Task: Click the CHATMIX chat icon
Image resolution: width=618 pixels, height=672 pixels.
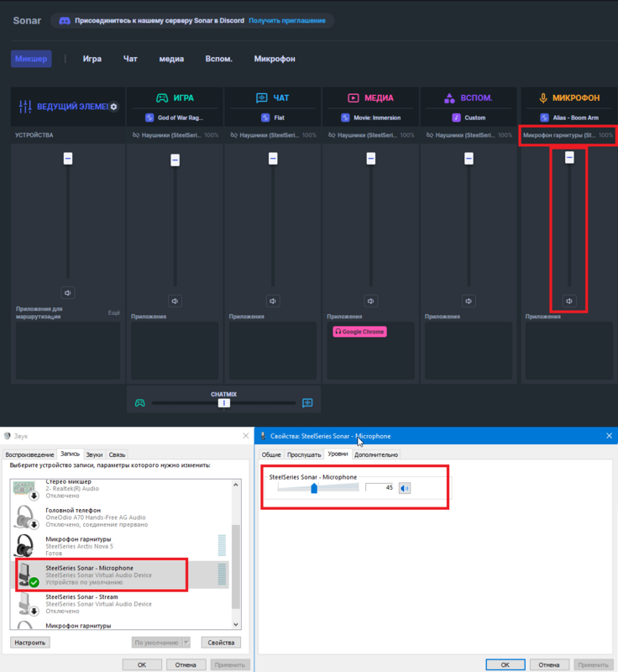Action: (x=307, y=403)
